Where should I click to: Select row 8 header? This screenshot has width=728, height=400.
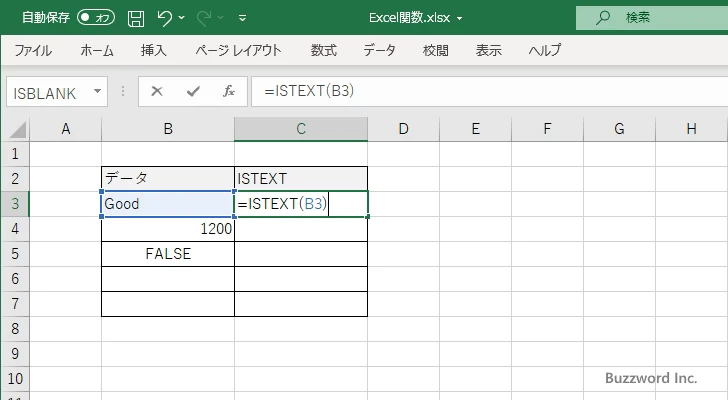pyautogui.click(x=15, y=329)
